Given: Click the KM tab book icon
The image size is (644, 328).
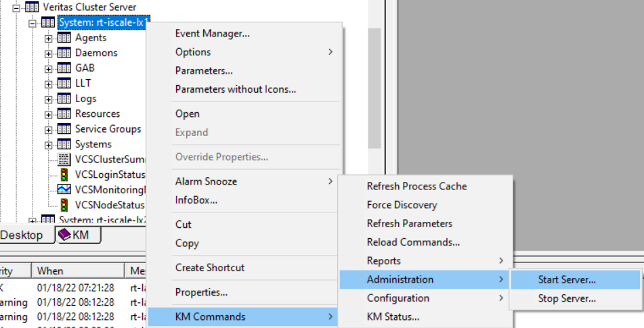Looking at the screenshot, I should coord(64,235).
